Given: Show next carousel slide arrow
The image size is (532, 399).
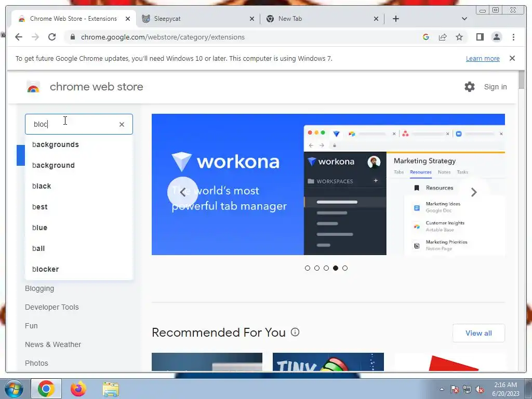Looking at the screenshot, I should point(474,192).
